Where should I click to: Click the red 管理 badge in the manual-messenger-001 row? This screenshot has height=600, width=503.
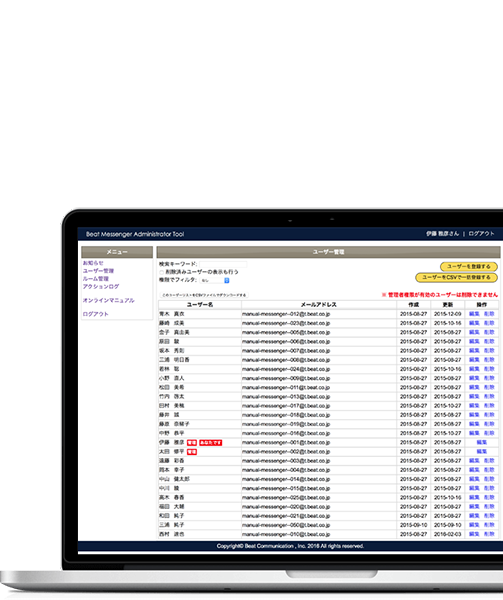click(192, 443)
